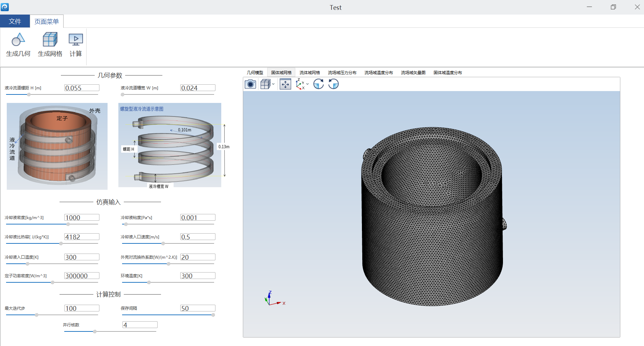This screenshot has height=346, width=644.
Task: Click the 冷却液粘度 slider handle
Action: (x=126, y=224)
